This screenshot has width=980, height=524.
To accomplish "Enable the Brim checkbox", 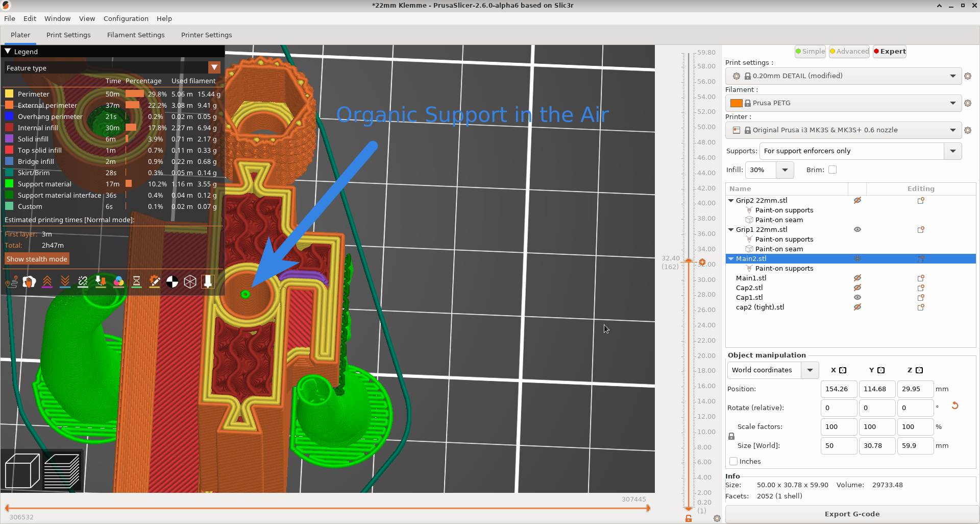I will pyautogui.click(x=832, y=170).
